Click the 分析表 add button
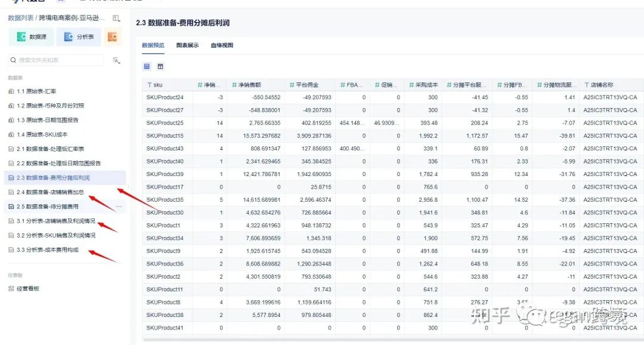 click(x=79, y=37)
